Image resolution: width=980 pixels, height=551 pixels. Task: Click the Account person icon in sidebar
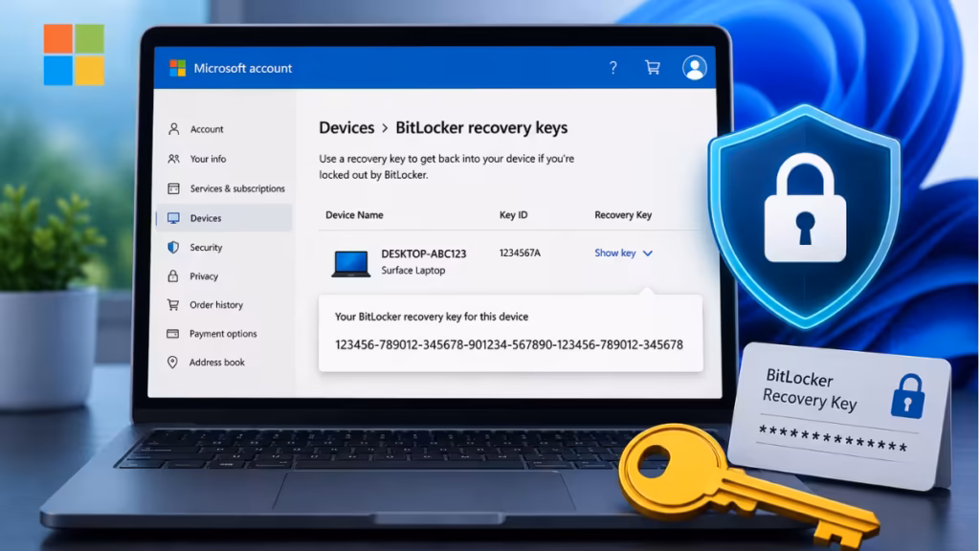[x=174, y=129]
